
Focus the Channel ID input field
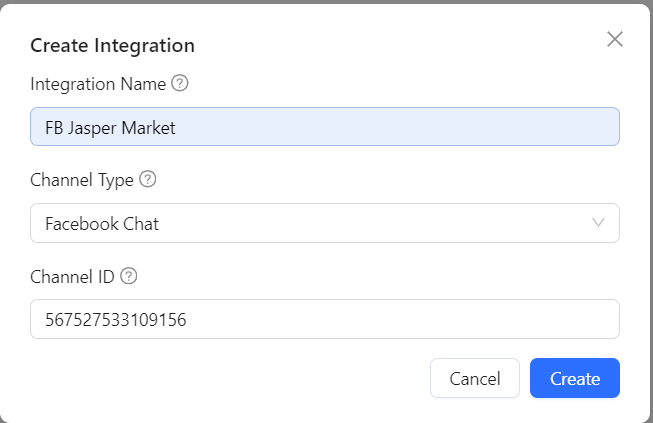tap(324, 319)
